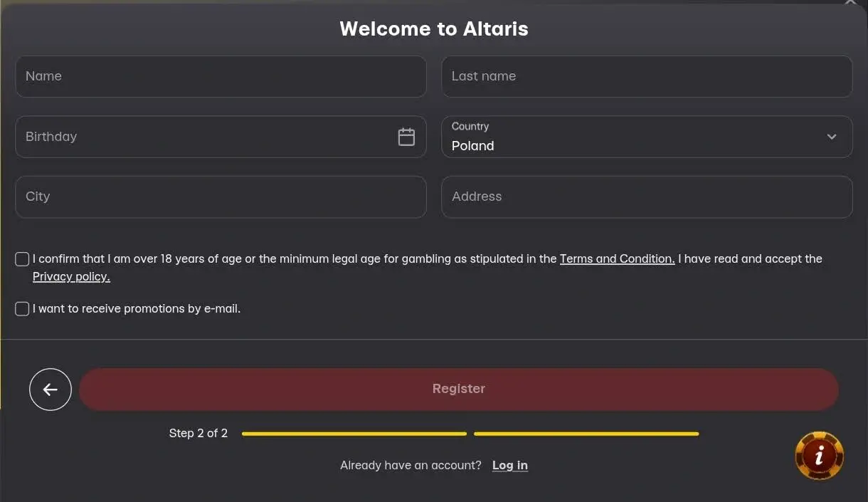Expand the Country dropdown chevron arrow

pyautogui.click(x=832, y=137)
